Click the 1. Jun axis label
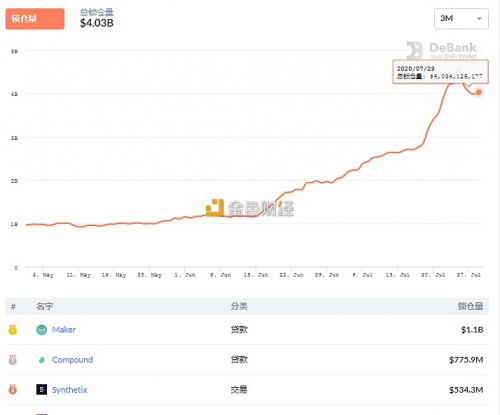The image size is (500, 415). click(x=185, y=275)
